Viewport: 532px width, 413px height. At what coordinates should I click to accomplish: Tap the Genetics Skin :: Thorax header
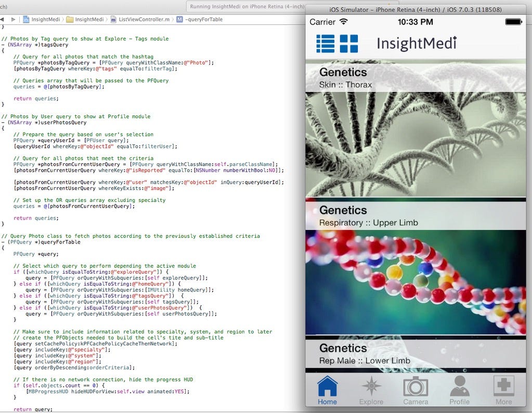point(416,78)
